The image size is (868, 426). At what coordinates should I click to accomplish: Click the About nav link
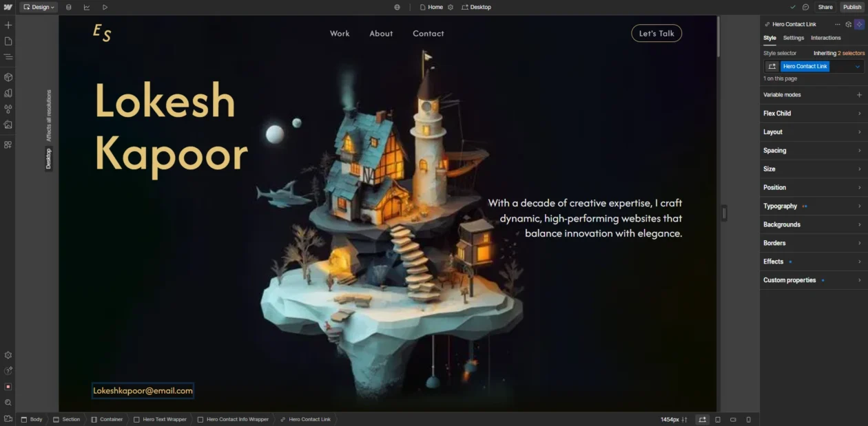[381, 33]
